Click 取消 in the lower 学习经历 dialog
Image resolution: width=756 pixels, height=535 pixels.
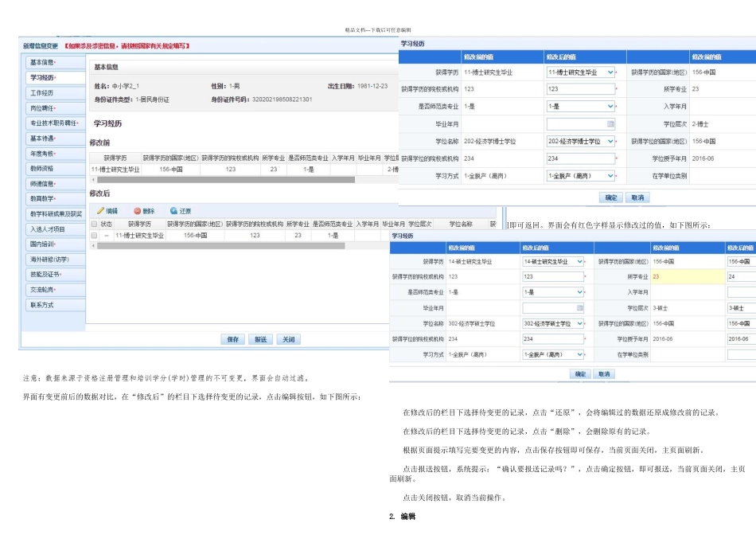(x=604, y=374)
